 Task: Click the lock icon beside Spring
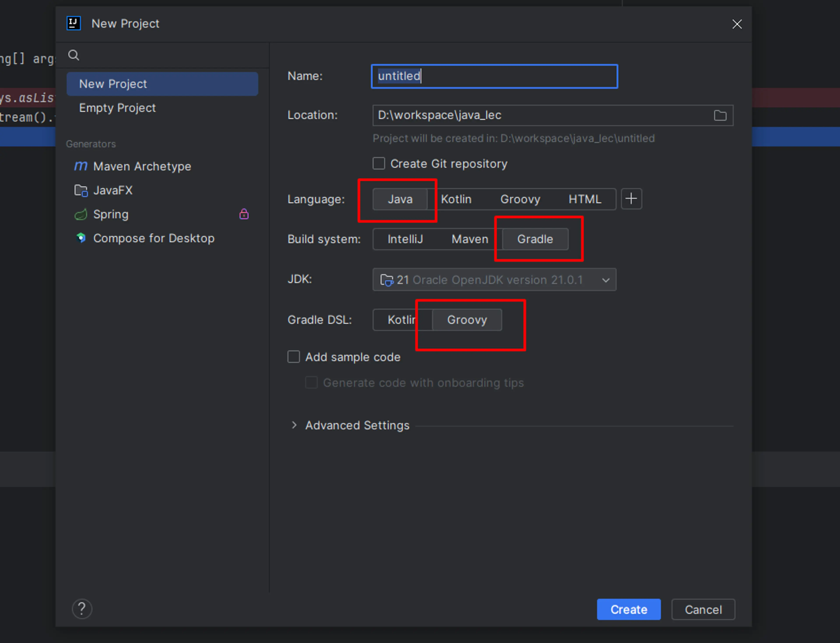point(244,214)
